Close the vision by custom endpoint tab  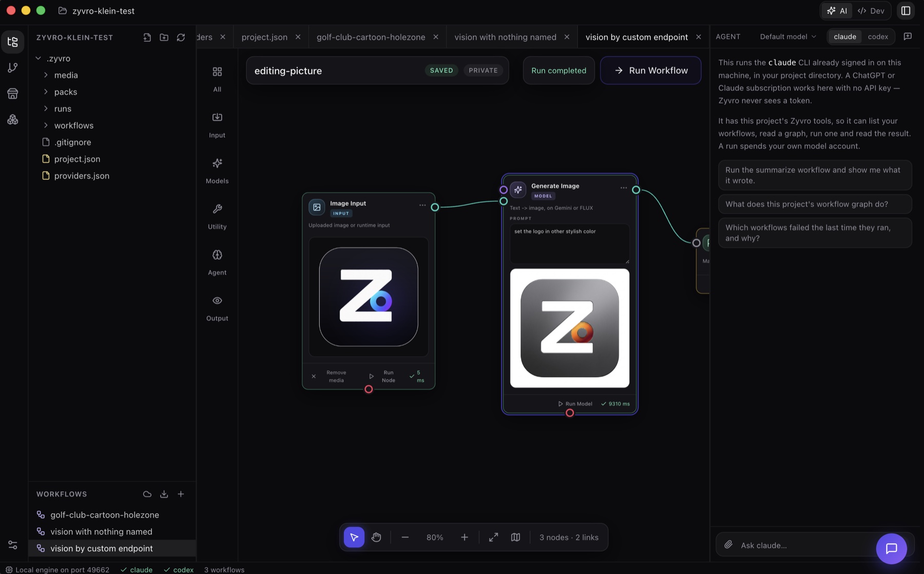(x=699, y=37)
